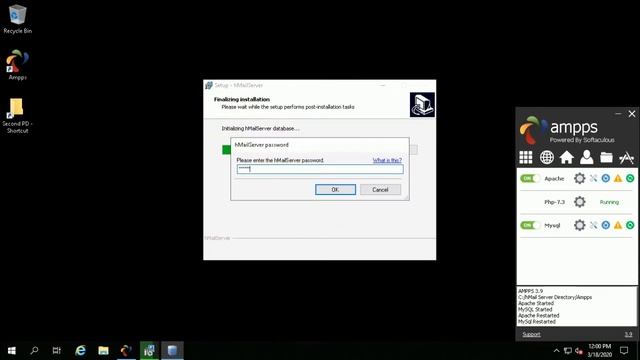Open Mysql settings gear

tap(580, 225)
